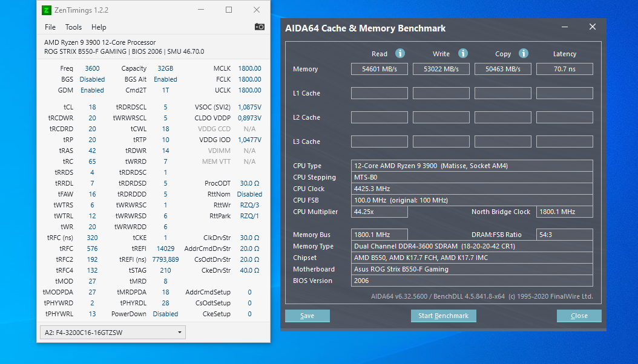638x364 pixels.
Task: Click the empty L1 Cache Read field
Action: 380,93
